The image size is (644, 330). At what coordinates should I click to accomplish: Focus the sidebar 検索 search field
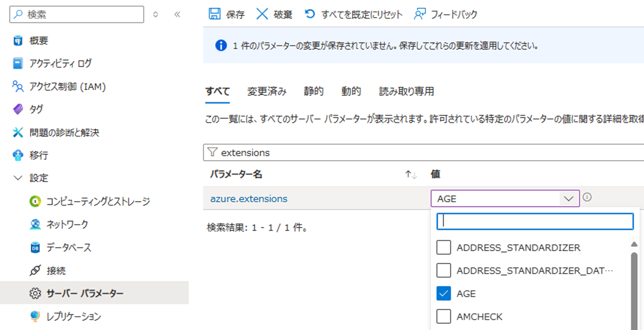pyautogui.click(x=76, y=14)
